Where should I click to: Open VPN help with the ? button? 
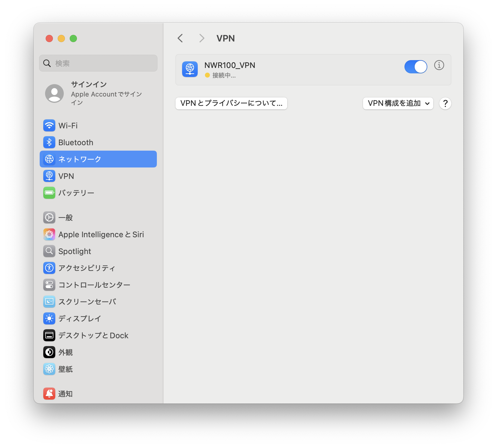[445, 103]
